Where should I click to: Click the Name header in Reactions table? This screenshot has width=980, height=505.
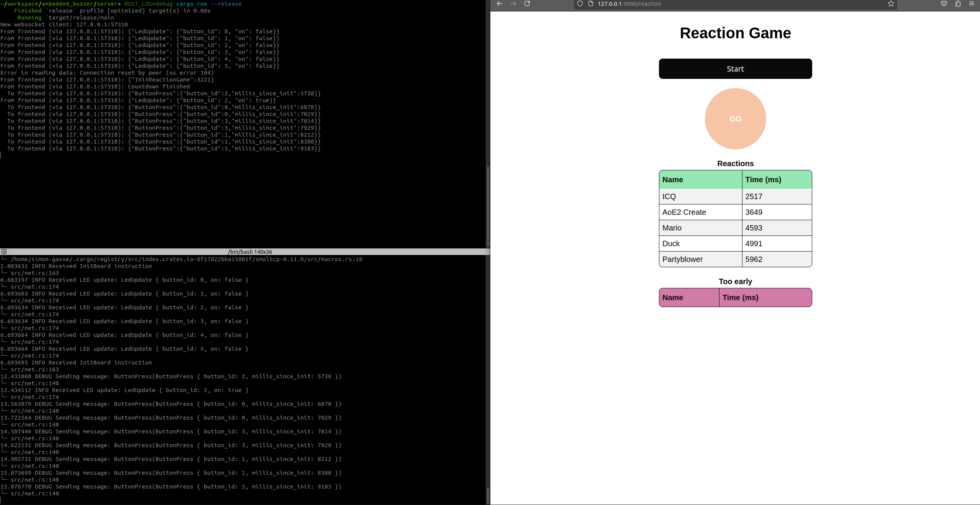point(700,180)
